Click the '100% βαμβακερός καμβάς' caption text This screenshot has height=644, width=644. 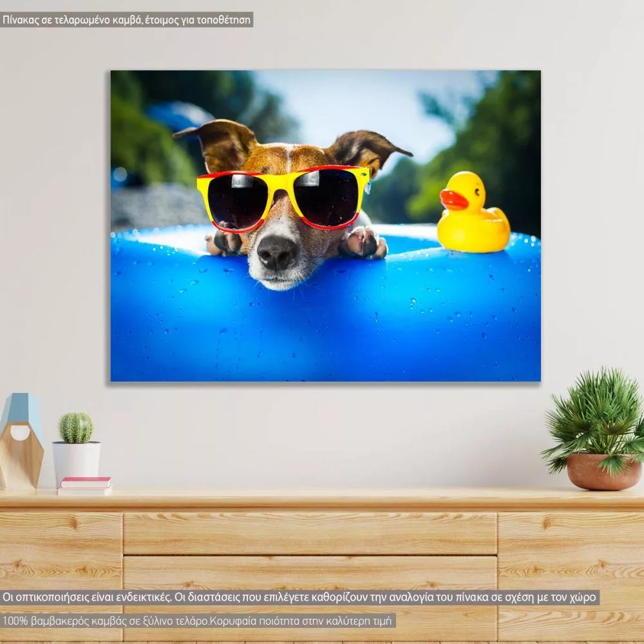(198, 621)
